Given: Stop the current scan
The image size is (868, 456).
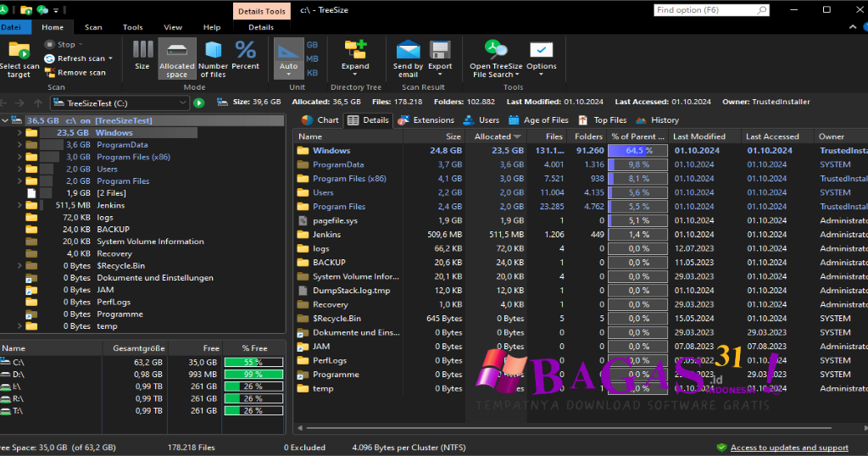Looking at the screenshot, I should (63, 44).
